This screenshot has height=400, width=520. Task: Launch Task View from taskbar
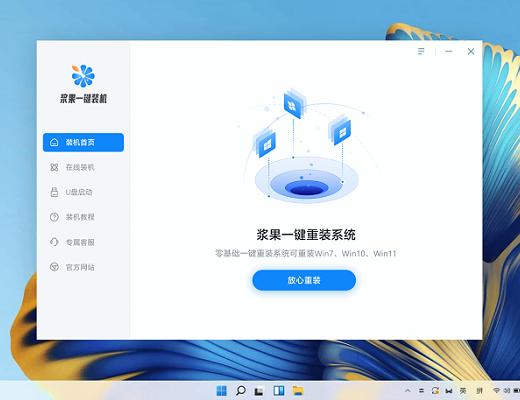[x=259, y=391]
